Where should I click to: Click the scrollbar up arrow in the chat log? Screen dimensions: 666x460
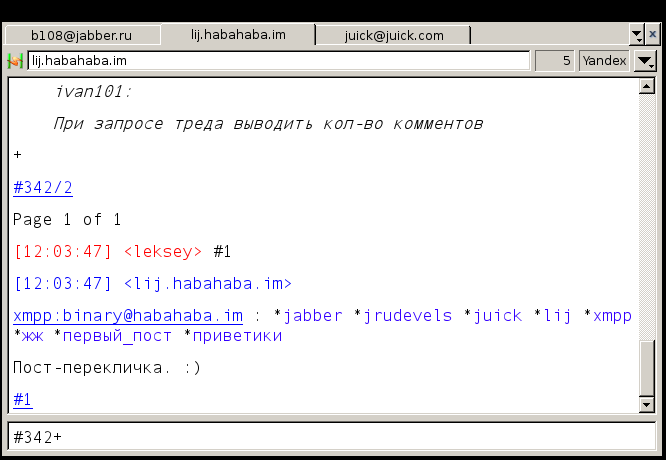coord(646,86)
